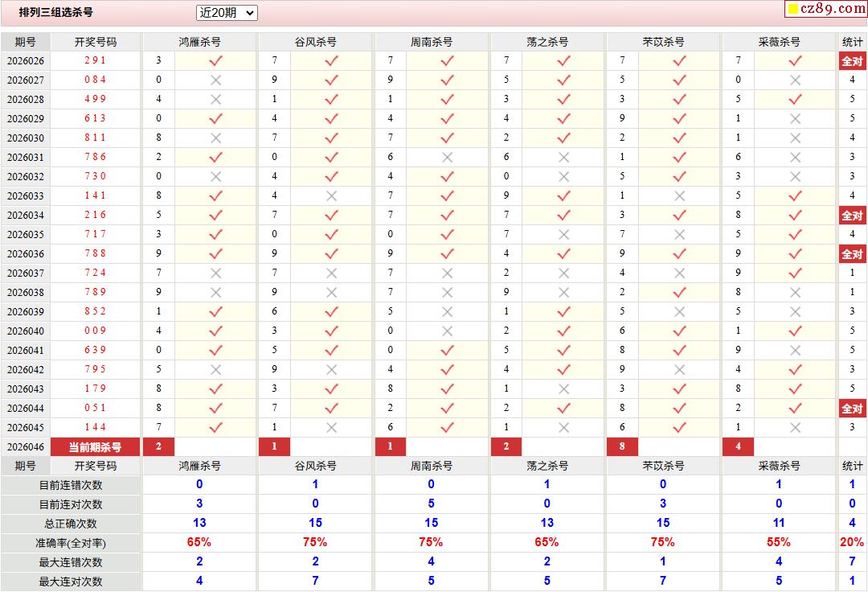The height and width of the screenshot is (592, 868).
Task: Click the 准确率(全对率) row label
Action: pos(71,543)
